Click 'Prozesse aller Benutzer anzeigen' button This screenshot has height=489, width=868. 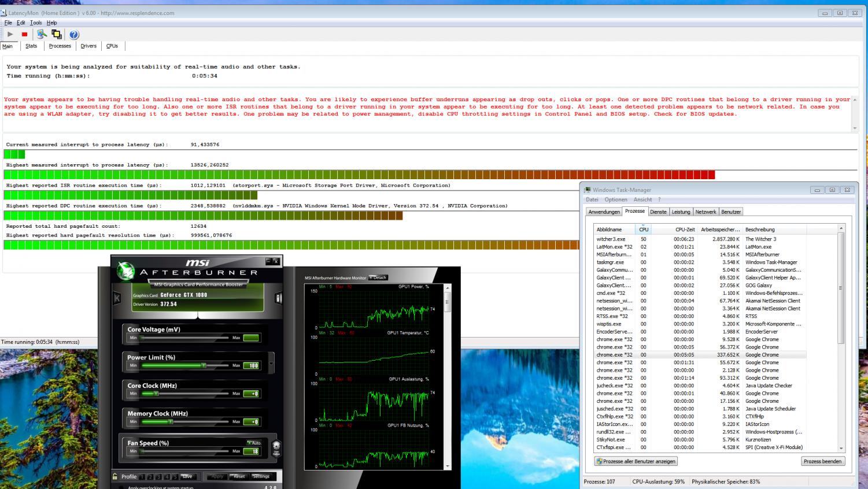[636, 461]
